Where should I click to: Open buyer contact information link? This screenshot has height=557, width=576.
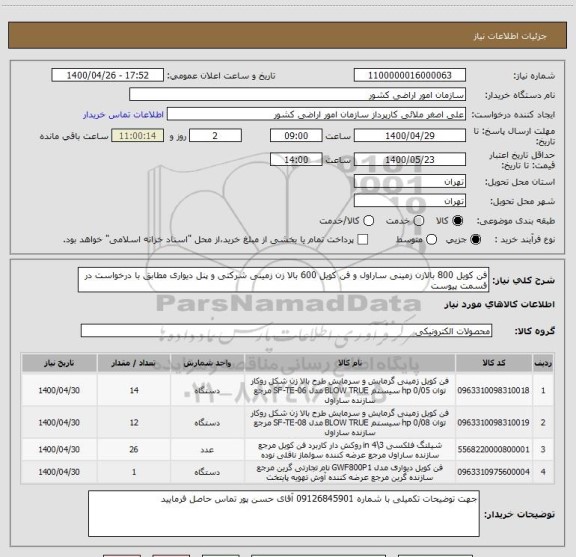123,115
